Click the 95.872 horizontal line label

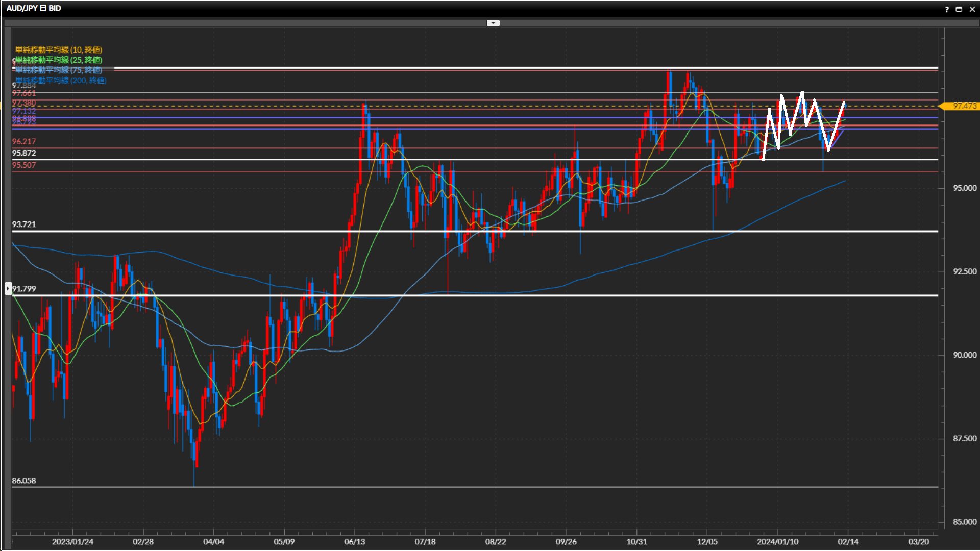24,153
